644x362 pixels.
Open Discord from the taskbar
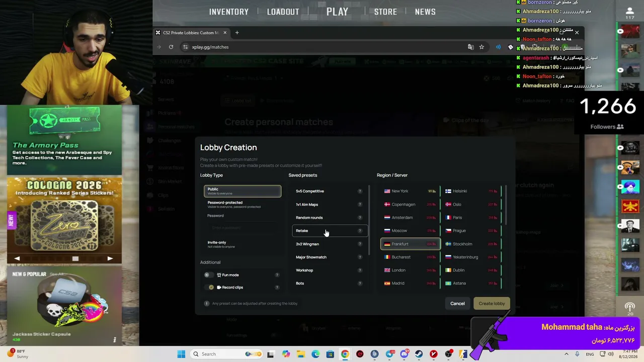pyautogui.click(x=404, y=354)
